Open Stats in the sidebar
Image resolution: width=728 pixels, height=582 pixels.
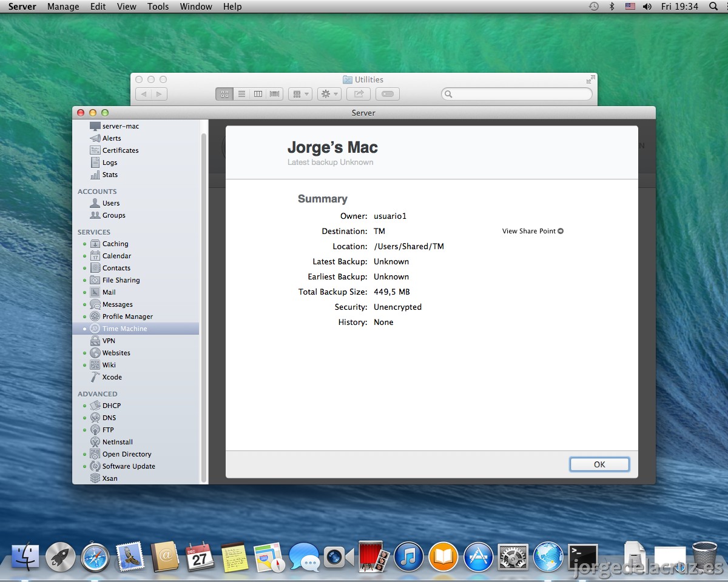104,175
